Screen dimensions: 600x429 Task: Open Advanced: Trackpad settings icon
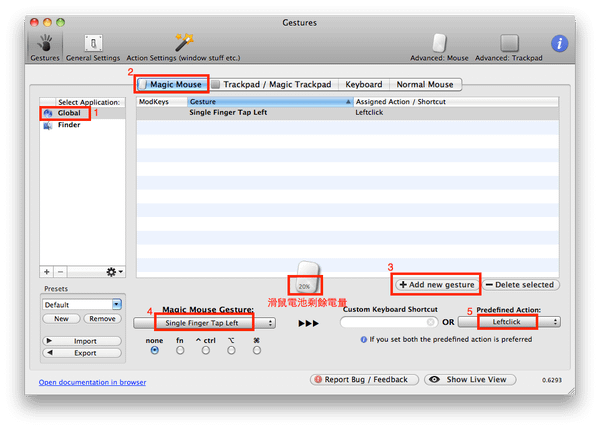[x=509, y=43]
